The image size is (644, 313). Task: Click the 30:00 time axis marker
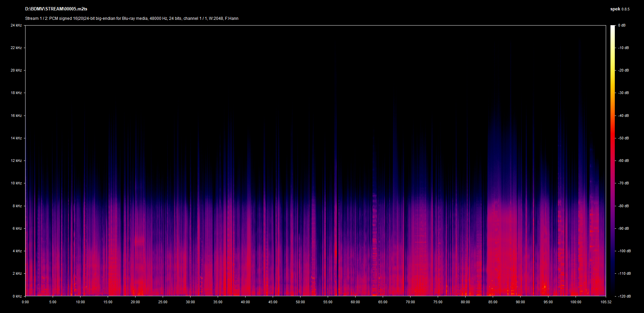point(190,302)
